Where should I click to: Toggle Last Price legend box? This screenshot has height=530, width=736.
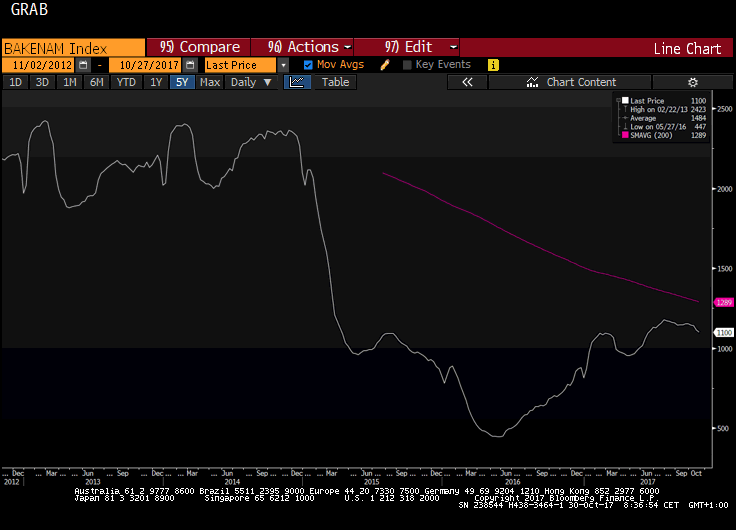click(625, 100)
